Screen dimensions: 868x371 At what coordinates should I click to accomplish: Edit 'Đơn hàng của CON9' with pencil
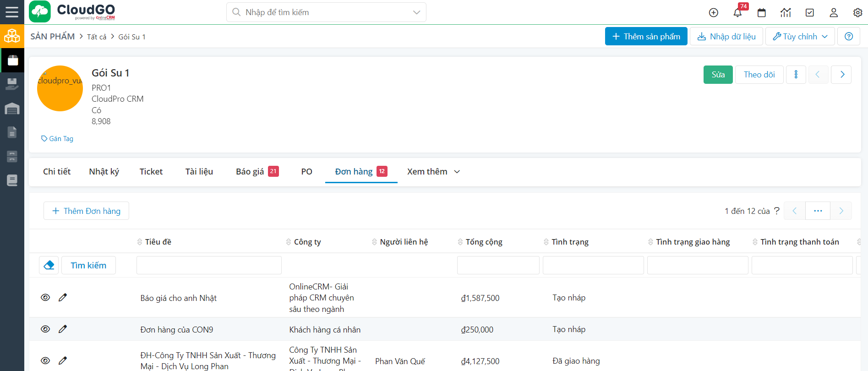(63, 329)
